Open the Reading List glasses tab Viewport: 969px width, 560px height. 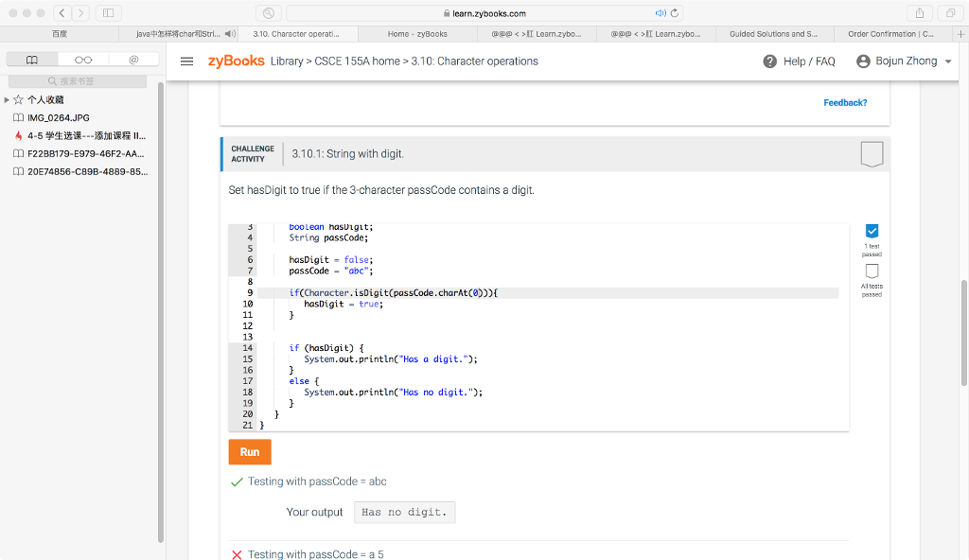click(x=83, y=60)
